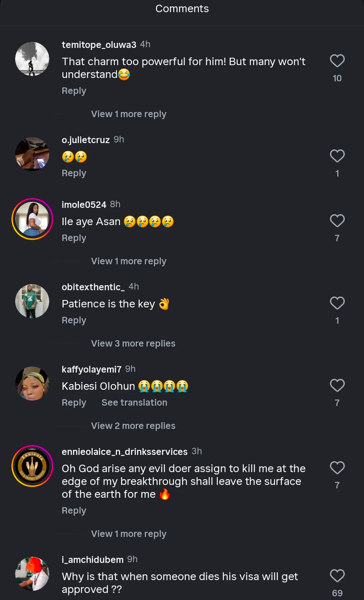
Task: Expand 1 more reply under ennieolaice_n_drinksservices
Action: click(128, 534)
